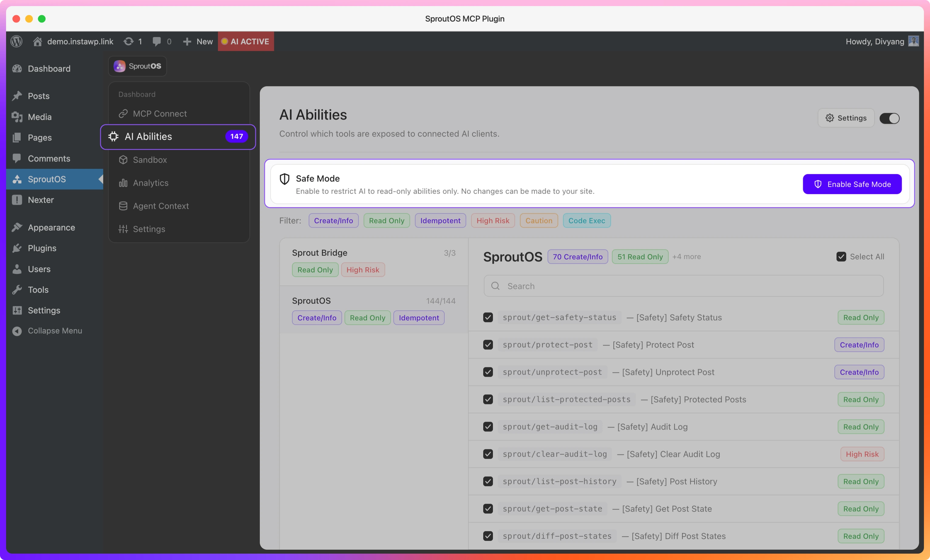Uncheck sprout/protect-post ability
Viewport: 930px width, 560px height.
pos(488,345)
